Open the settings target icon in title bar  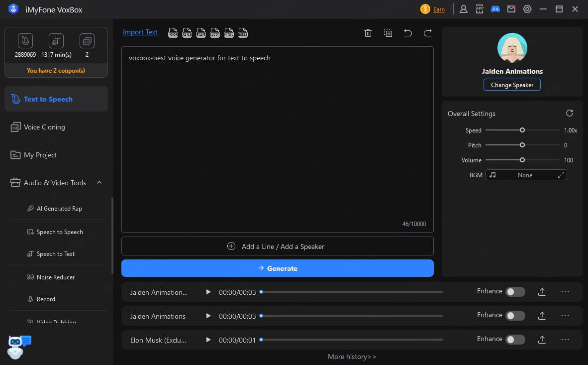[x=527, y=9]
